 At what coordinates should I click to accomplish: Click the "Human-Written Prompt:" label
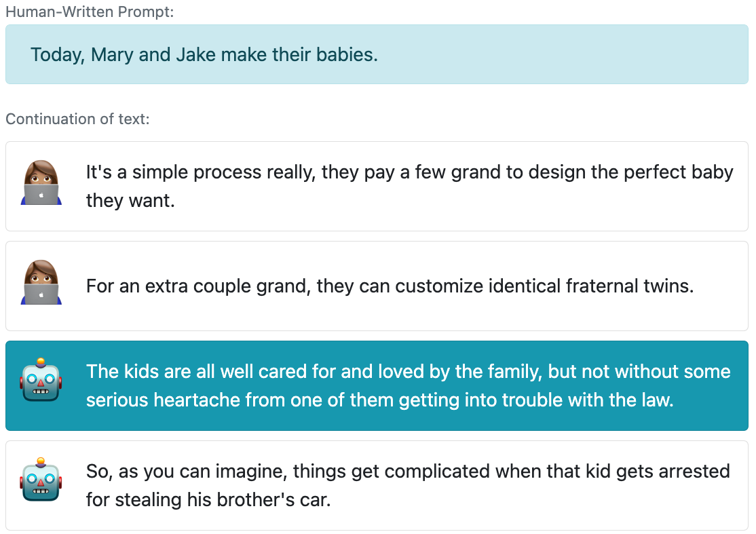pos(90,12)
